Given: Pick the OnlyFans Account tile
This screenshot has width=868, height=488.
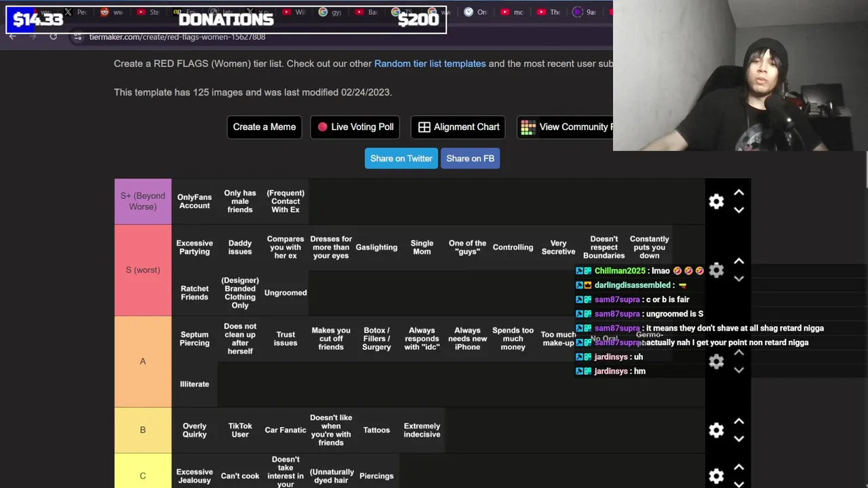Looking at the screenshot, I should (x=195, y=201).
